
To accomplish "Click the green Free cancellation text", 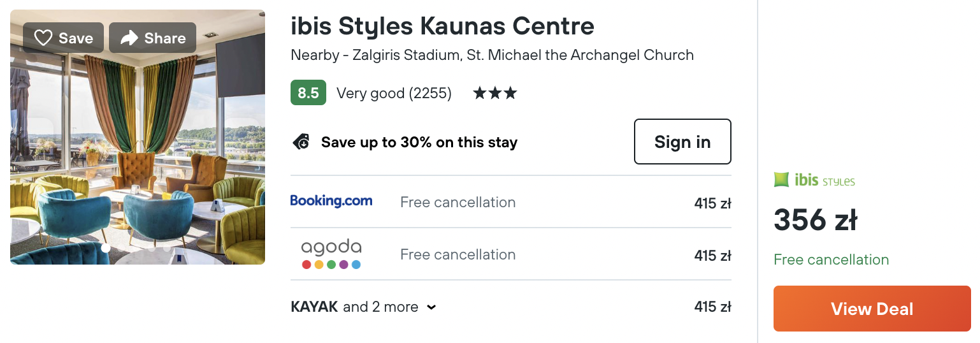I will [831, 260].
